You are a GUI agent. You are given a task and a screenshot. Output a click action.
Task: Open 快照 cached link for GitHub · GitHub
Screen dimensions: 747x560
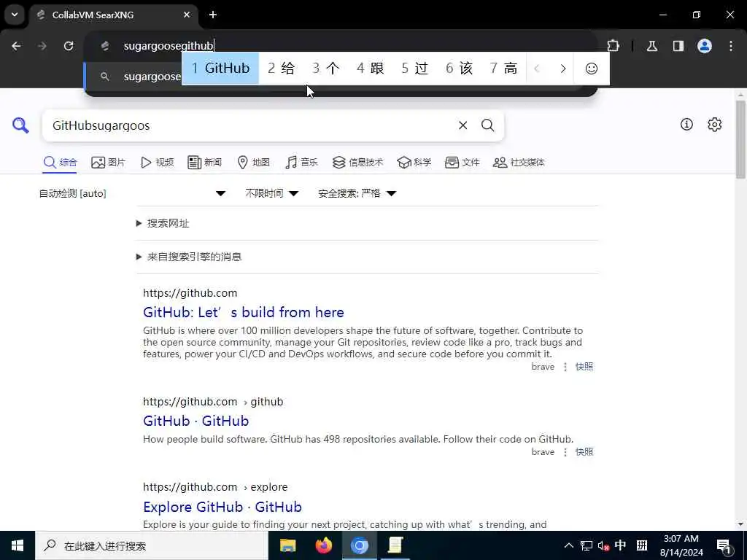(584, 452)
